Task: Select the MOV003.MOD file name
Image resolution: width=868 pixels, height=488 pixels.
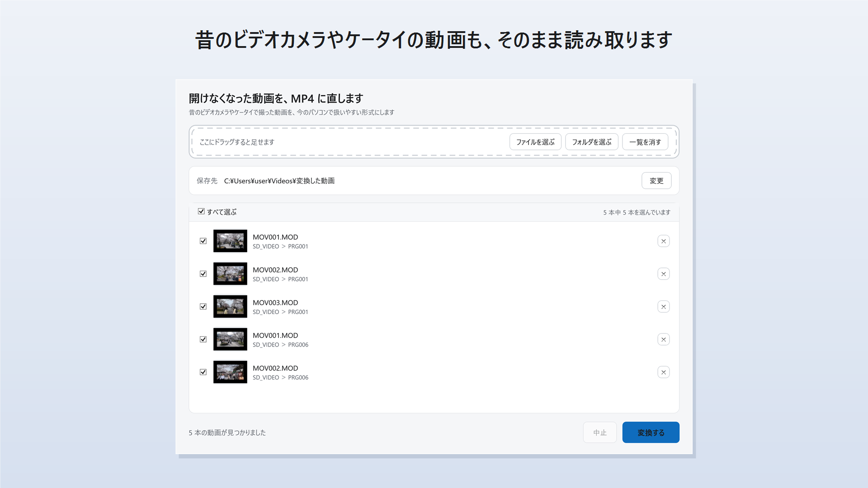Action: (275, 303)
